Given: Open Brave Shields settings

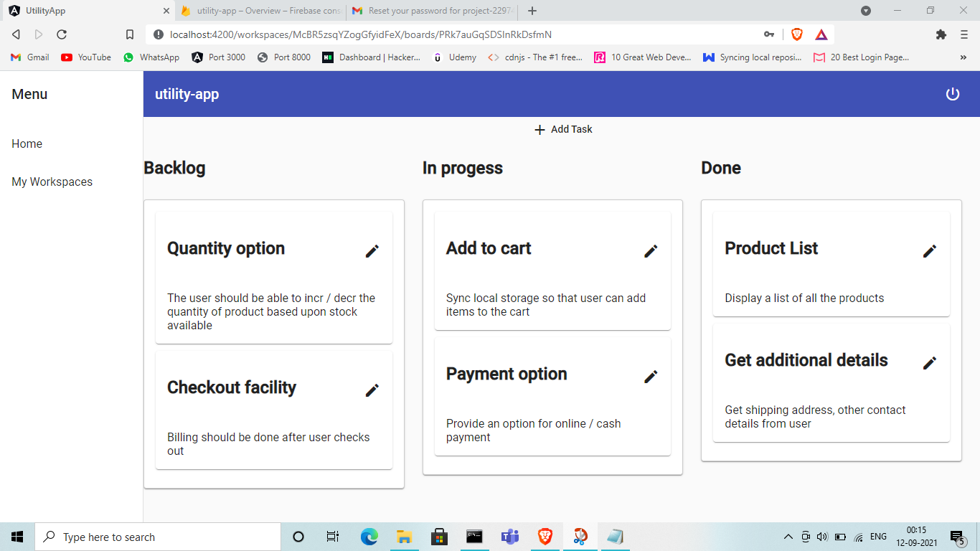Looking at the screenshot, I should 796,33.
